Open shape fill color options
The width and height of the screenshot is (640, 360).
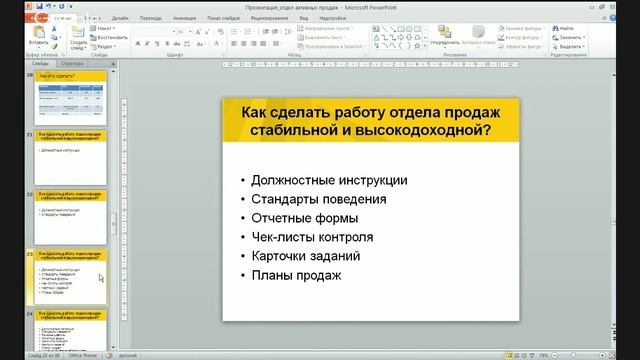[x=521, y=28]
